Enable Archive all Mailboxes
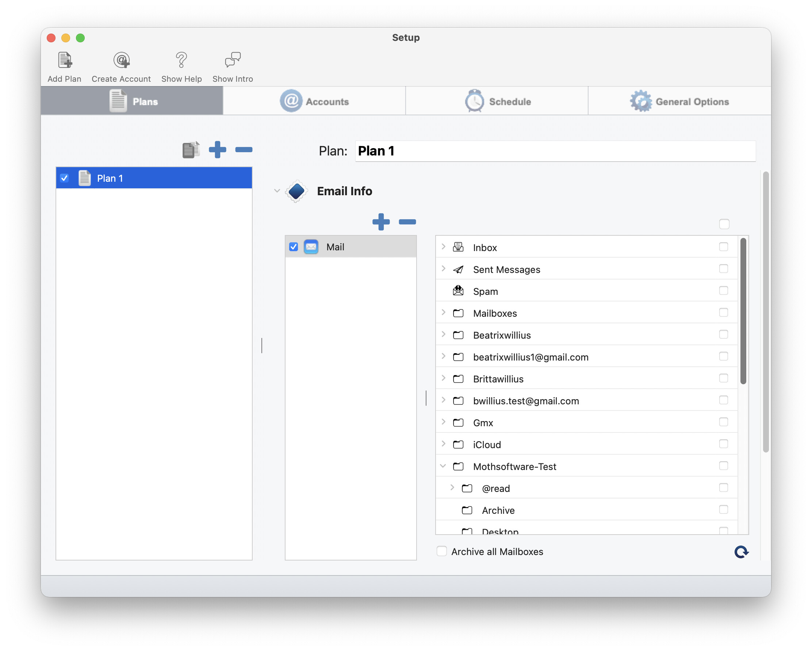 441,551
